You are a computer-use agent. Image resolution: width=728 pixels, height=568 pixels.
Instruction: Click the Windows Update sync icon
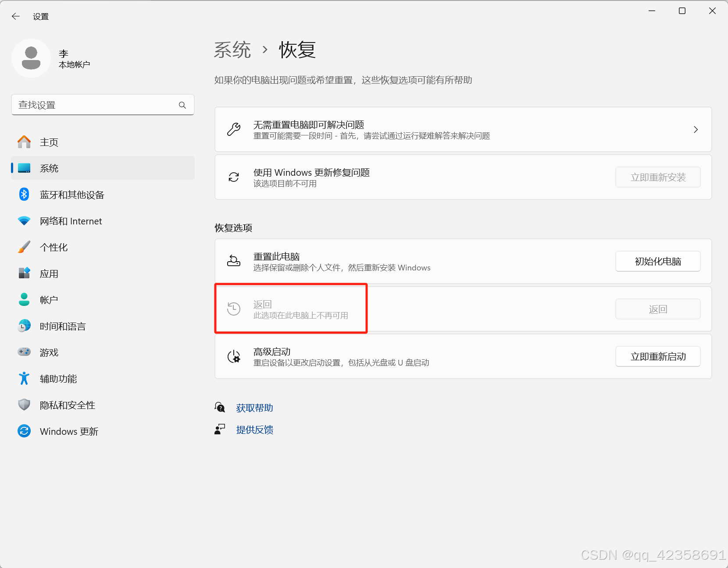24,431
